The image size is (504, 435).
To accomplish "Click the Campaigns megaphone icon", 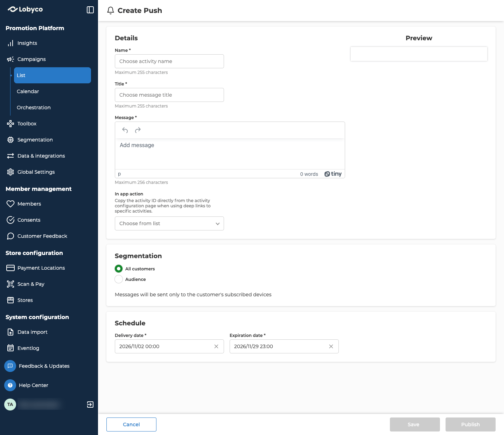I will pos(10,59).
